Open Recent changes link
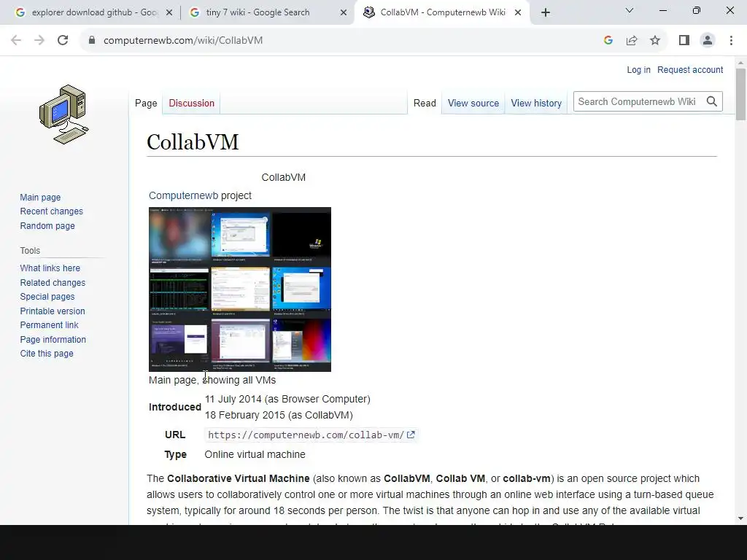 (52, 211)
